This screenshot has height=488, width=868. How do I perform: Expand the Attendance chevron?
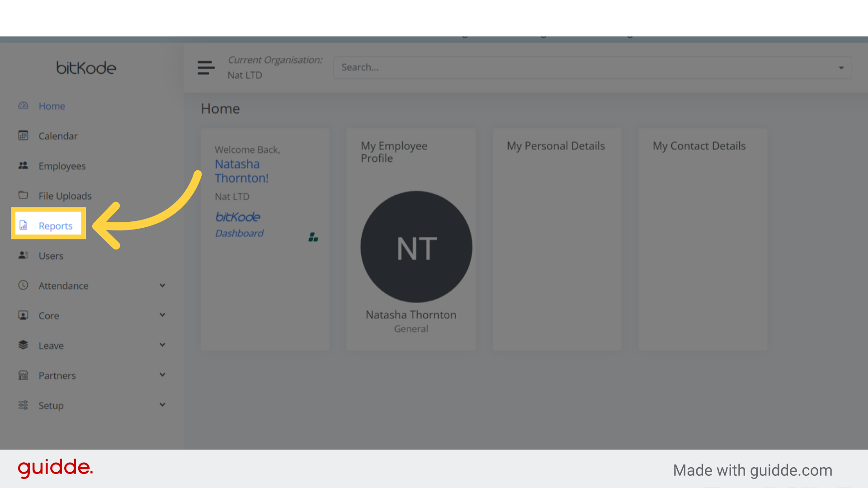[162, 285]
